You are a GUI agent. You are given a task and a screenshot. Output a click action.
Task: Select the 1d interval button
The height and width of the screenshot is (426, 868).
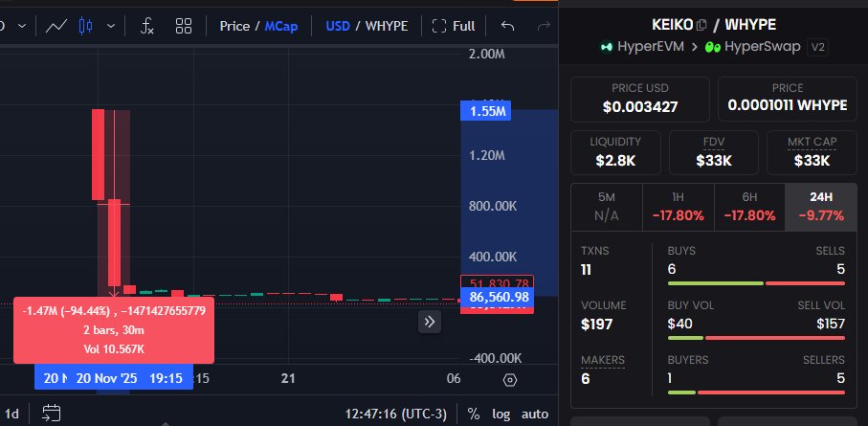(x=11, y=414)
